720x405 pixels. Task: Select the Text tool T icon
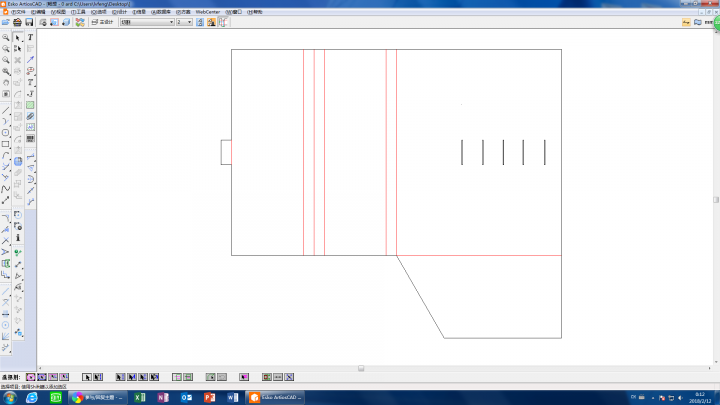click(30, 37)
